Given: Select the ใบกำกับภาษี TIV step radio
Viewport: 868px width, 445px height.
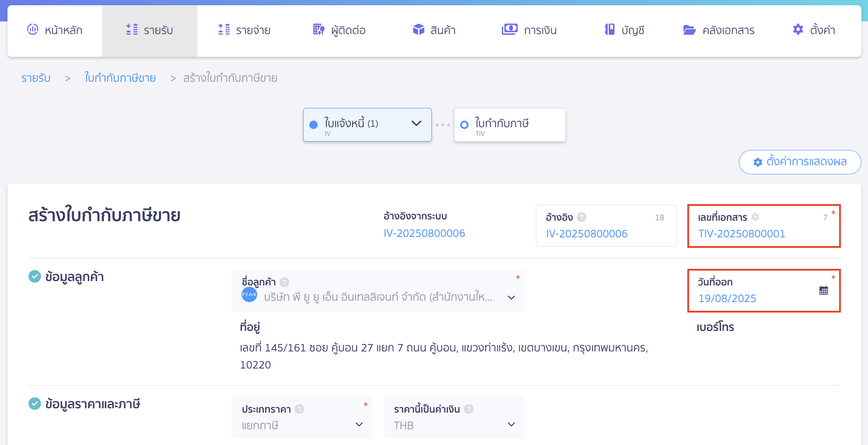Looking at the screenshot, I should 464,124.
